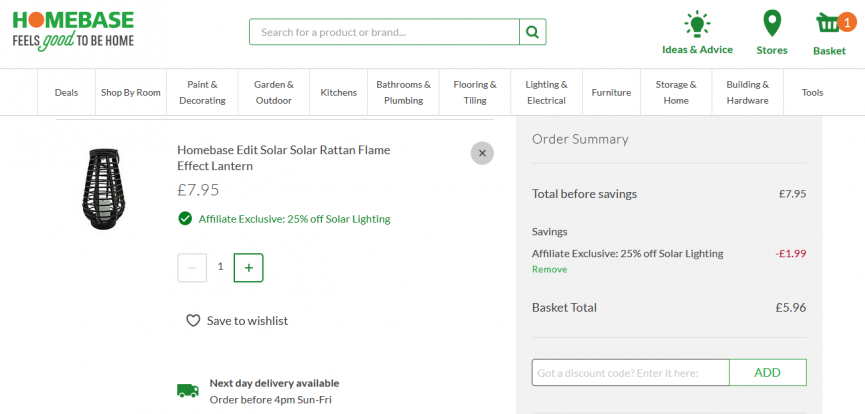The image size is (865, 414).
Task: Open the Bathrooms & Plumbing menu
Action: (403, 93)
